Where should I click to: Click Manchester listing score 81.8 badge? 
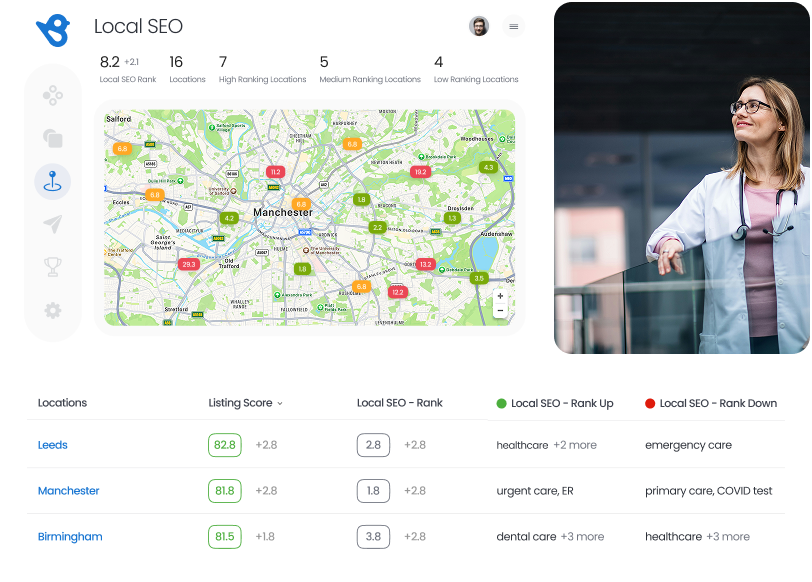[x=225, y=490]
